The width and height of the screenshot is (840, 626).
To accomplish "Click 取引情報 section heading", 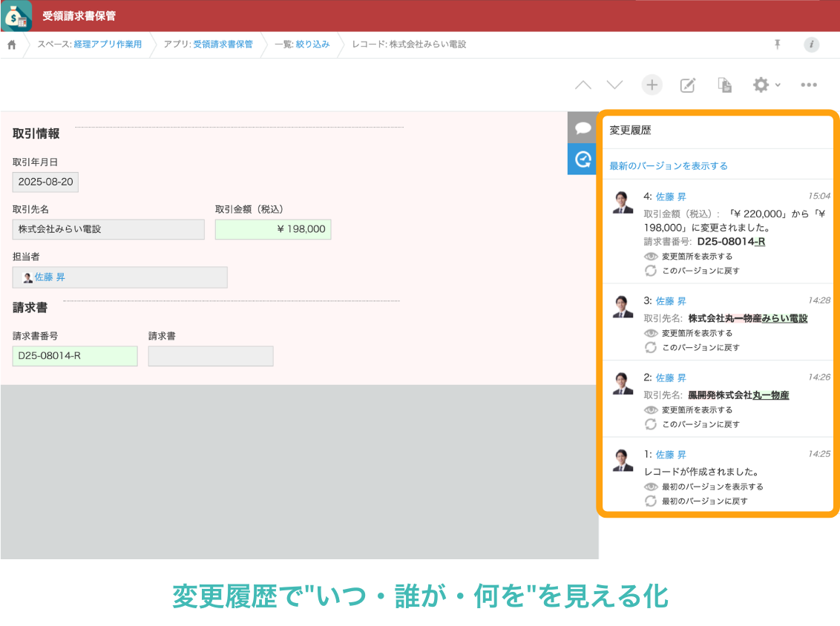I will (36, 134).
